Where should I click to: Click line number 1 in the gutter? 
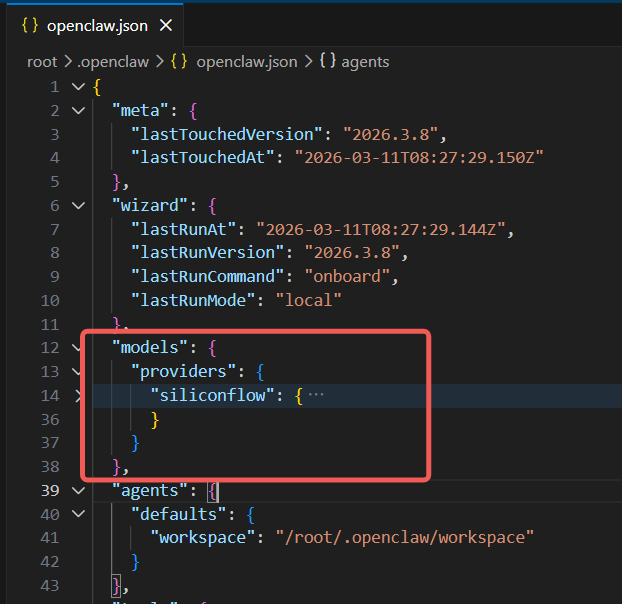55,86
